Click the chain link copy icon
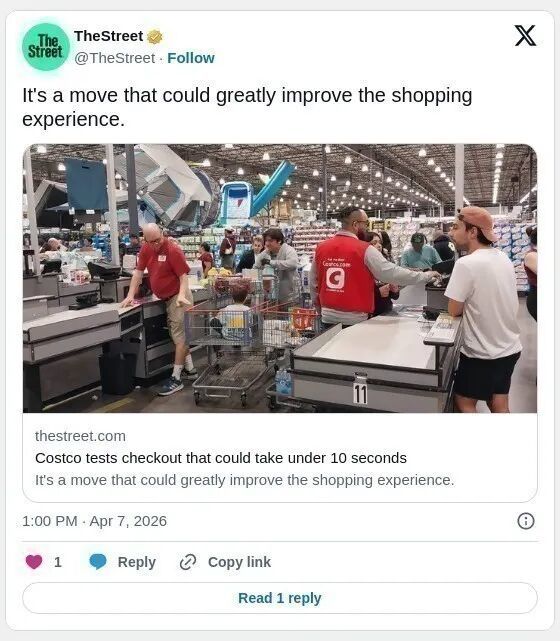The image size is (560, 641). [188, 562]
